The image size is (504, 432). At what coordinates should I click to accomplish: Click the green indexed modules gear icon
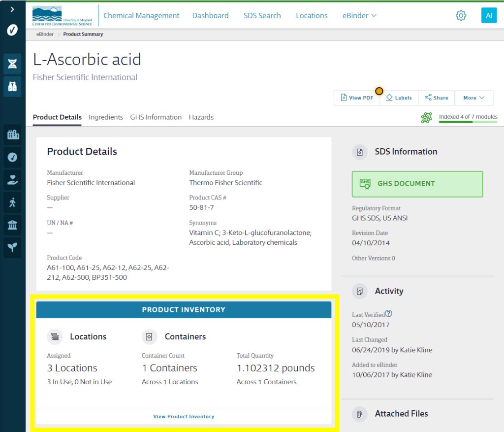pos(427,118)
